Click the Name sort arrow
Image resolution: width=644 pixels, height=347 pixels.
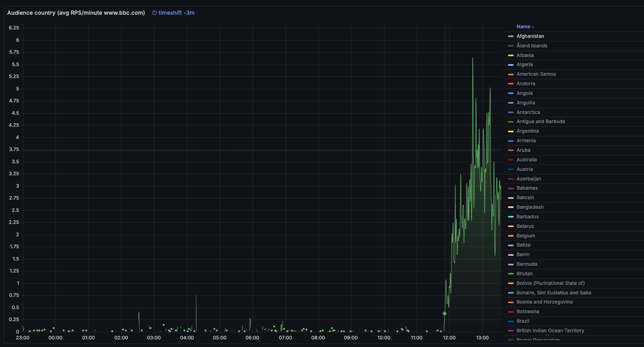[x=533, y=27]
